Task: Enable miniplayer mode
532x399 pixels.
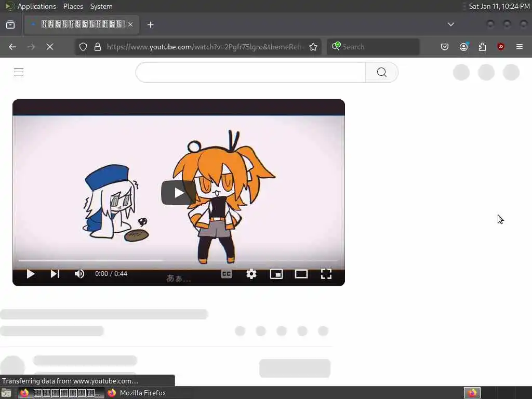Action: (276, 274)
